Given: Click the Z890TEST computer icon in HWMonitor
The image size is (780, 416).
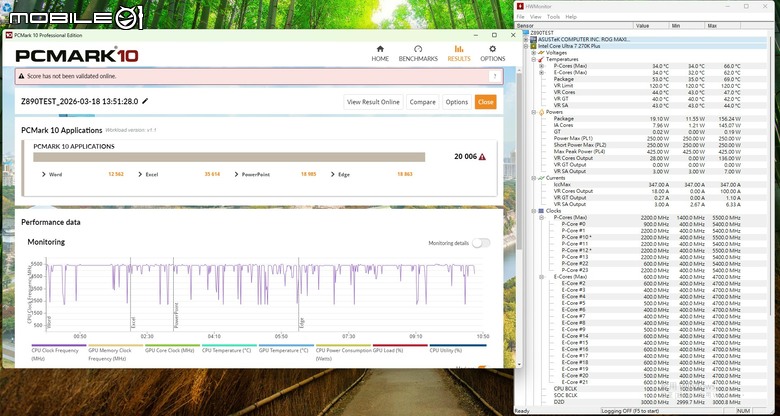Looking at the screenshot, I should 528,32.
